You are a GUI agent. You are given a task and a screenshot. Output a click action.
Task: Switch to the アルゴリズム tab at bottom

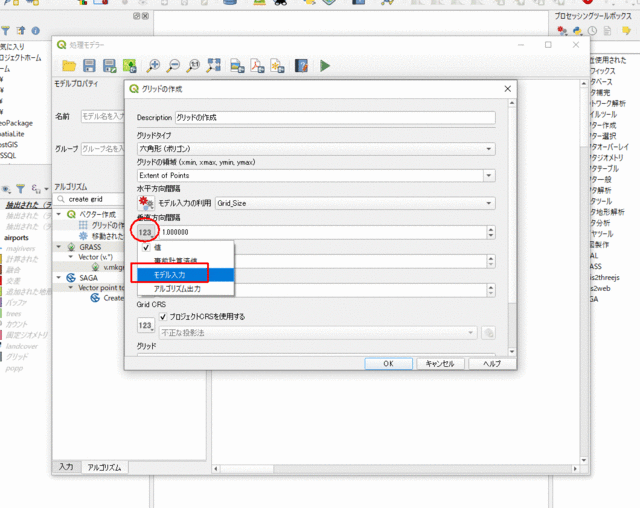coord(104,467)
